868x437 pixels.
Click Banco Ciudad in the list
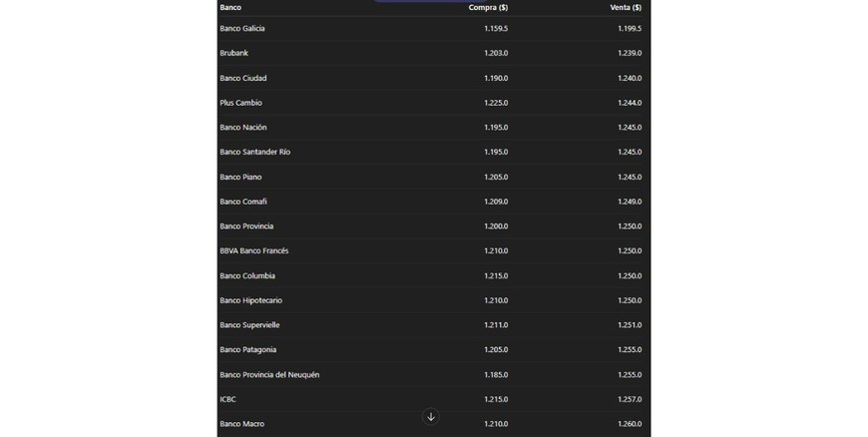coord(243,78)
